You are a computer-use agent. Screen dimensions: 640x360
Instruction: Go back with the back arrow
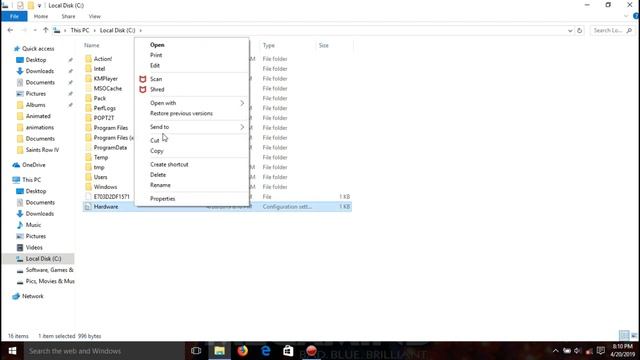(10, 30)
